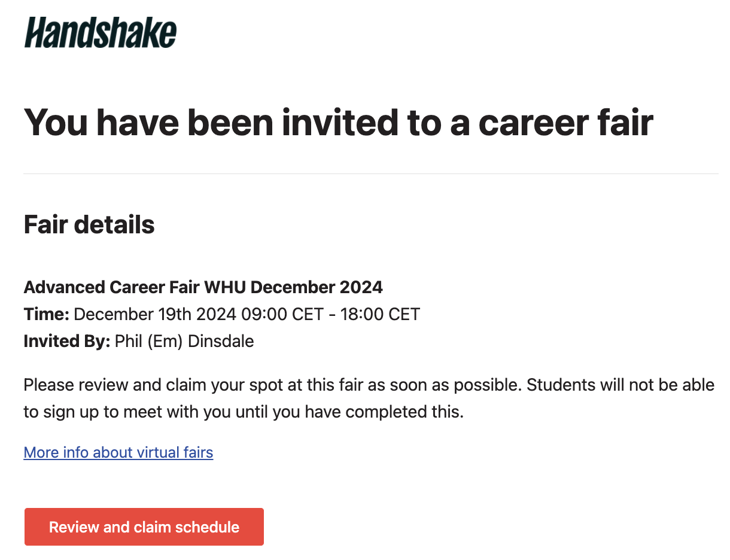The image size is (730, 560).
Task: Click the 18:00 CET end time
Action: (x=381, y=314)
